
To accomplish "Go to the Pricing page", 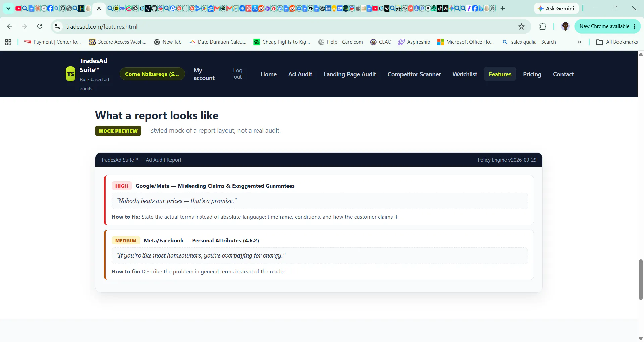I will pos(532,74).
